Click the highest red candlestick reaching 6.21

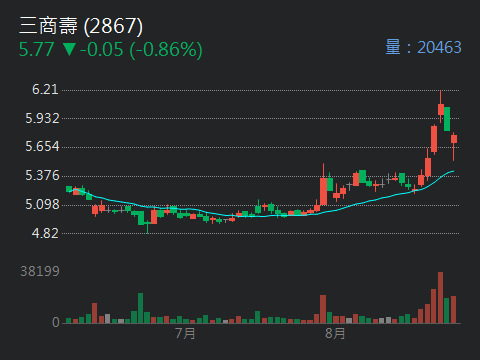tap(441, 107)
